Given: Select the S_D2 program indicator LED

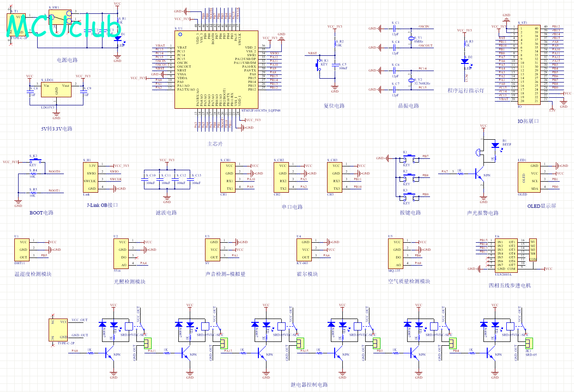Looking at the screenshot, I should (465, 61).
